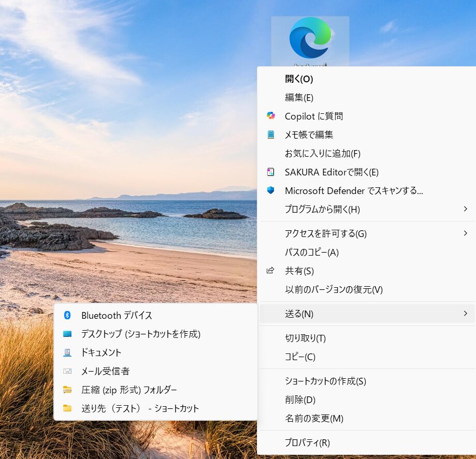Screen dimensions: 476x459
Task: Click the Bluetooth icon in the Send to submenu
Action: coord(67,315)
